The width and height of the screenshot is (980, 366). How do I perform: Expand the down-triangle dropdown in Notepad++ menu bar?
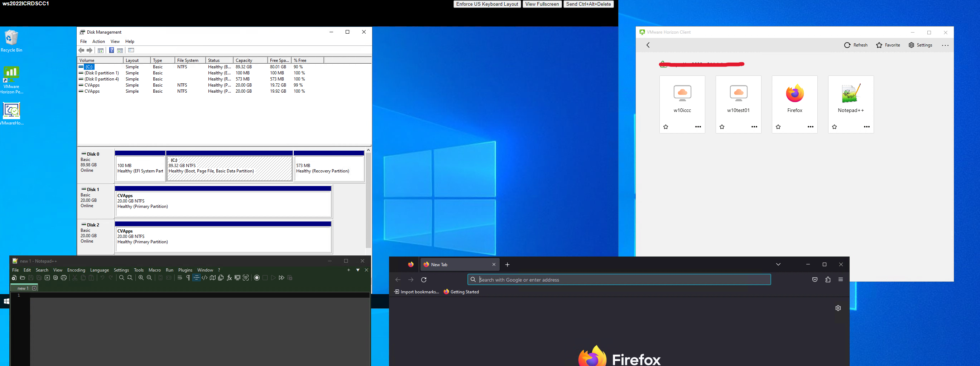[x=358, y=270]
